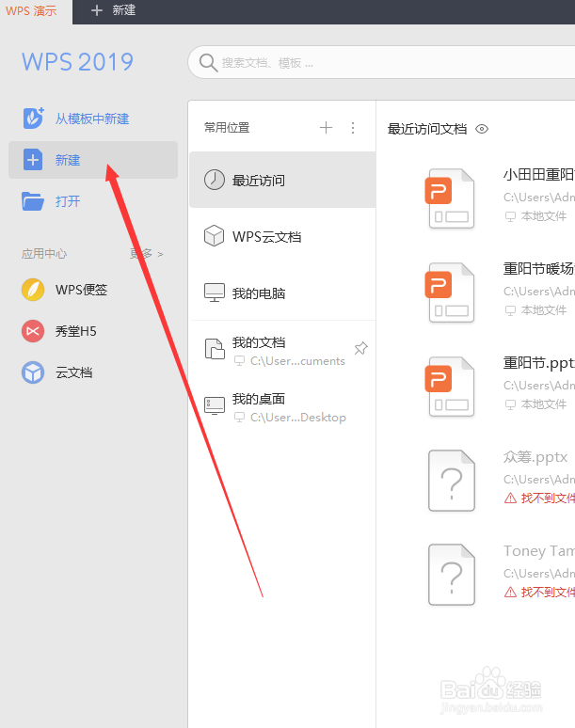The height and width of the screenshot is (728, 575).
Task: Click 本地文件 label under 重阳节.ppt
Action: pos(544,404)
